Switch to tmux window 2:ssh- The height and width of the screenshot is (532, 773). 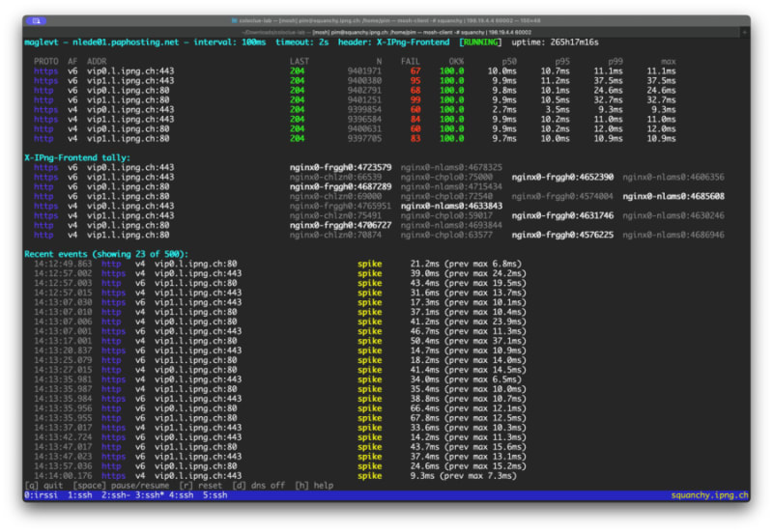coord(116,495)
